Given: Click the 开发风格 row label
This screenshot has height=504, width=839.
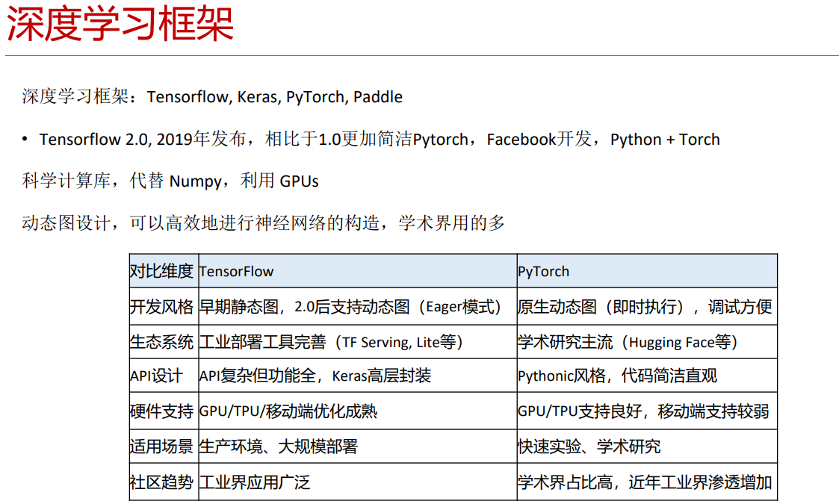Looking at the screenshot, I should (164, 307).
